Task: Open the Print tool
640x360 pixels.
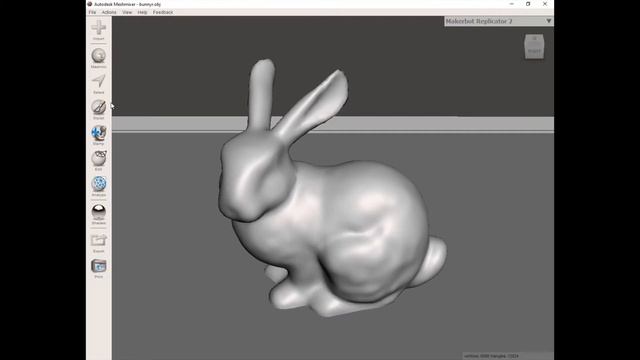Action: tap(98, 266)
